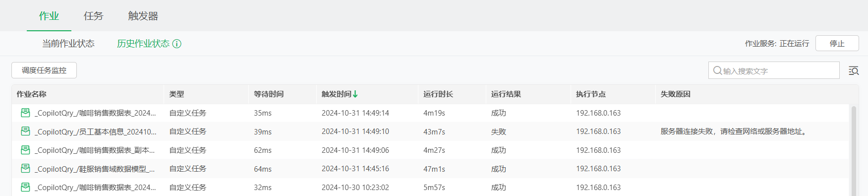Viewport: 868px width, 196px height.
Task: Sort by 作业名称 column header
Action: (31, 94)
